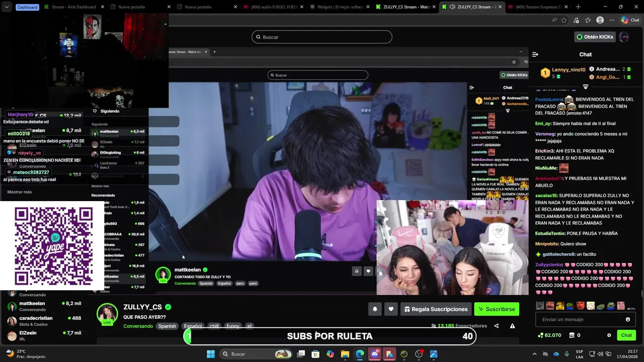Insert the first quick emote in chat
This screenshot has width=644, height=362.
coord(540,306)
